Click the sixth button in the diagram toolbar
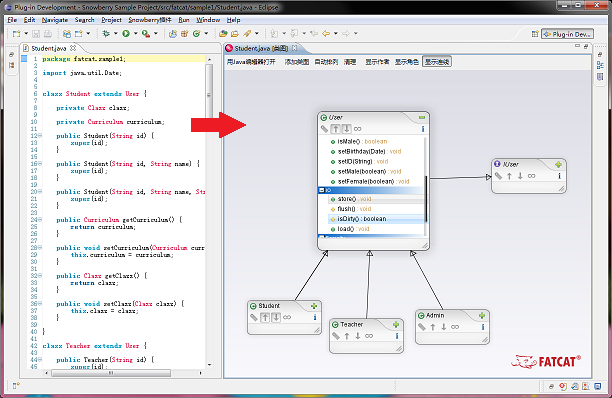Viewport: 612px width, 398px height. tap(407, 62)
